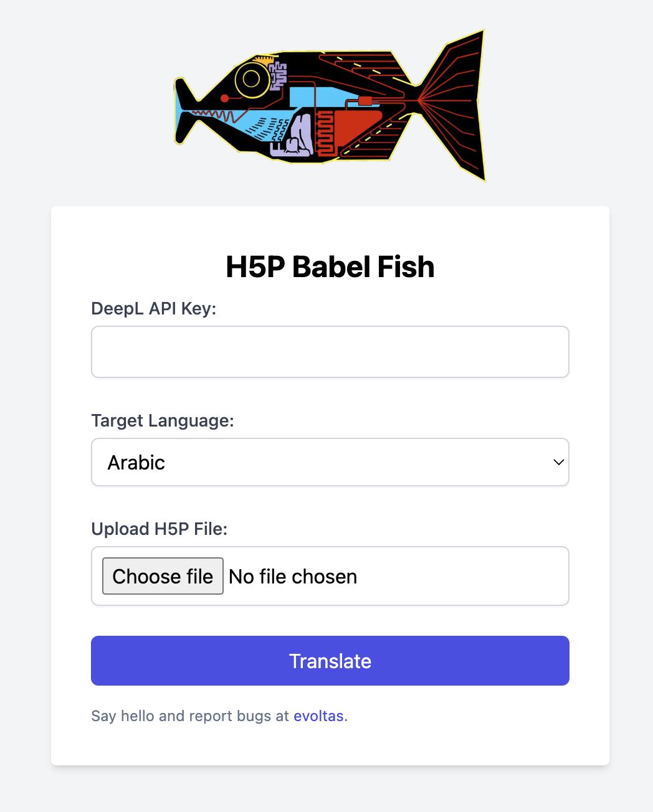Viewport: 653px width, 812px height.
Task: Focus the DeepL API Key input field
Action: (330, 352)
